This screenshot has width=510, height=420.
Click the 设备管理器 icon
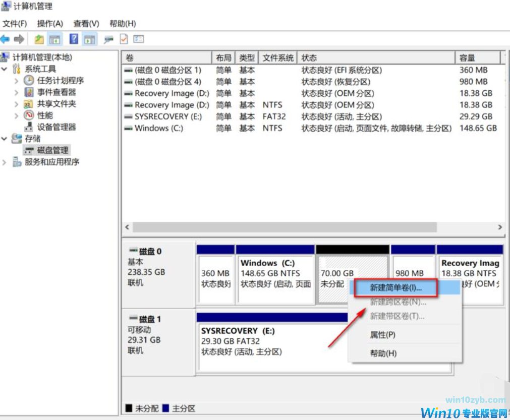tap(29, 127)
